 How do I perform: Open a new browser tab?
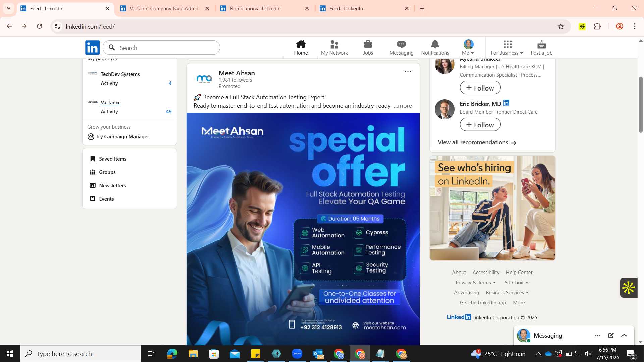(x=422, y=8)
